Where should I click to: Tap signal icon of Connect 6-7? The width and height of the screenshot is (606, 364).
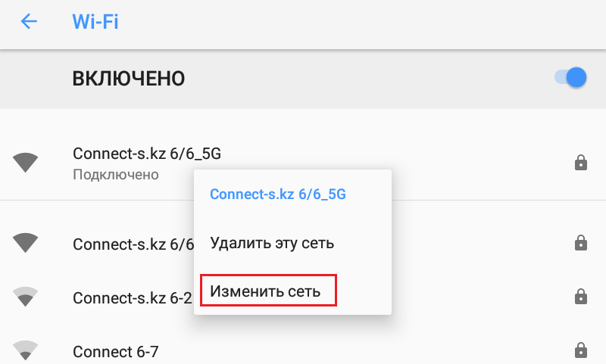26,350
